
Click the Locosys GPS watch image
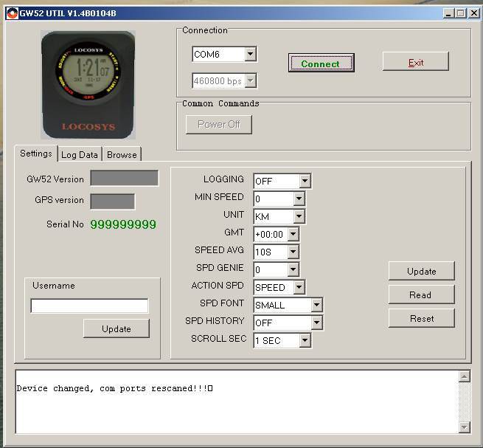pos(88,86)
